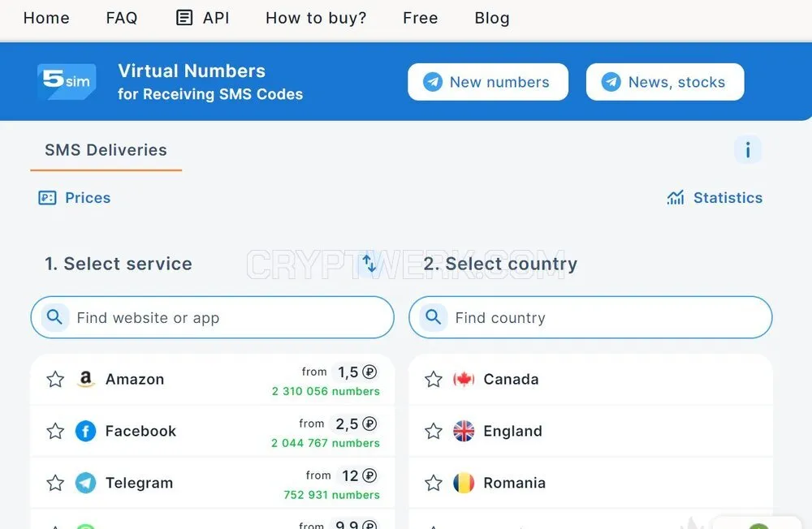812x529 pixels.
Task: Star Romania as favorite country
Action: pos(434,483)
